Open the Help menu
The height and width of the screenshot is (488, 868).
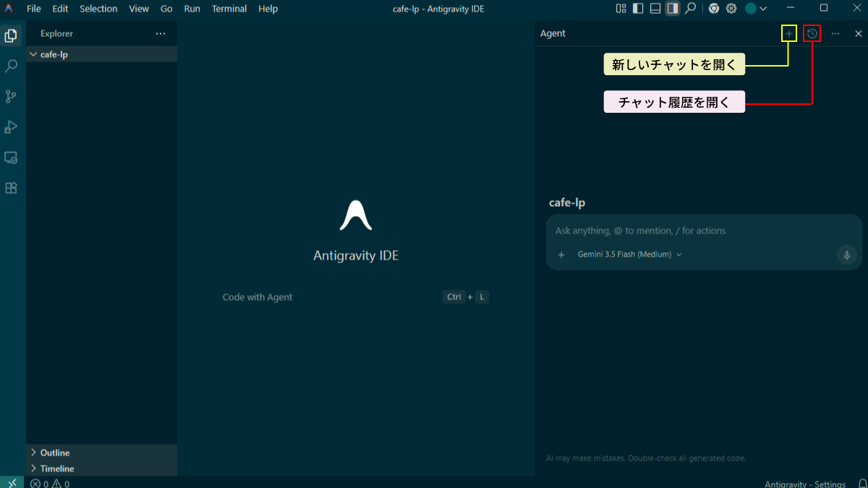[268, 9]
